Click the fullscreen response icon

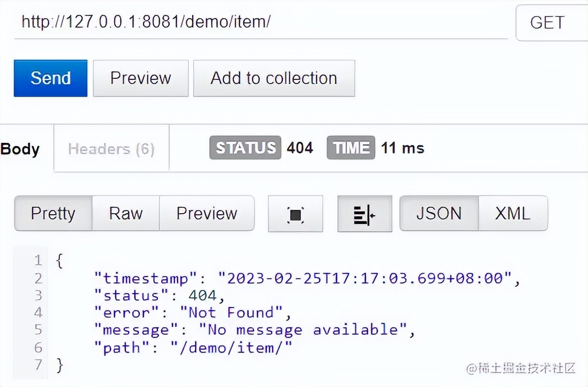[x=295, y=214]
